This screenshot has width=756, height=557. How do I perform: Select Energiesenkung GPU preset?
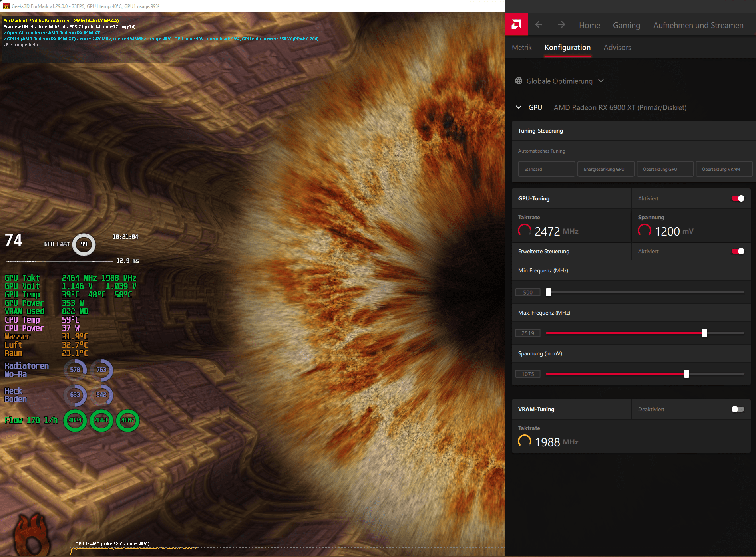(606, 169)
